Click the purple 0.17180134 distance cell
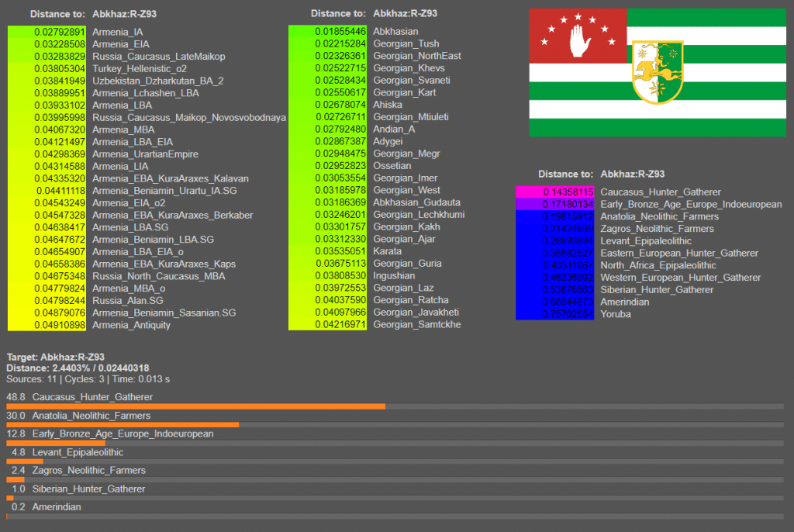794x532 pixels. point(555,204)
